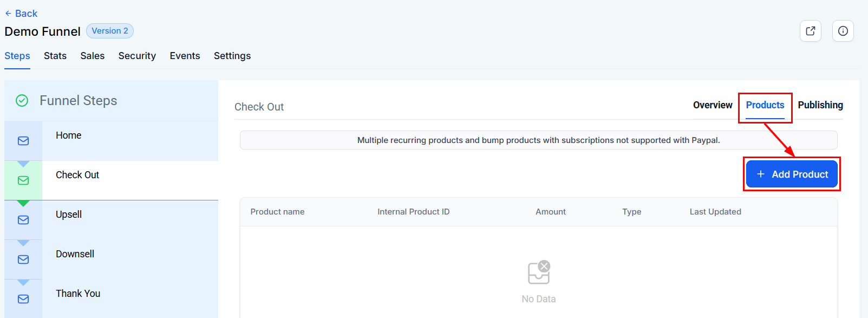Click the info circle icon
868x318 pixels.
point(843,31)
